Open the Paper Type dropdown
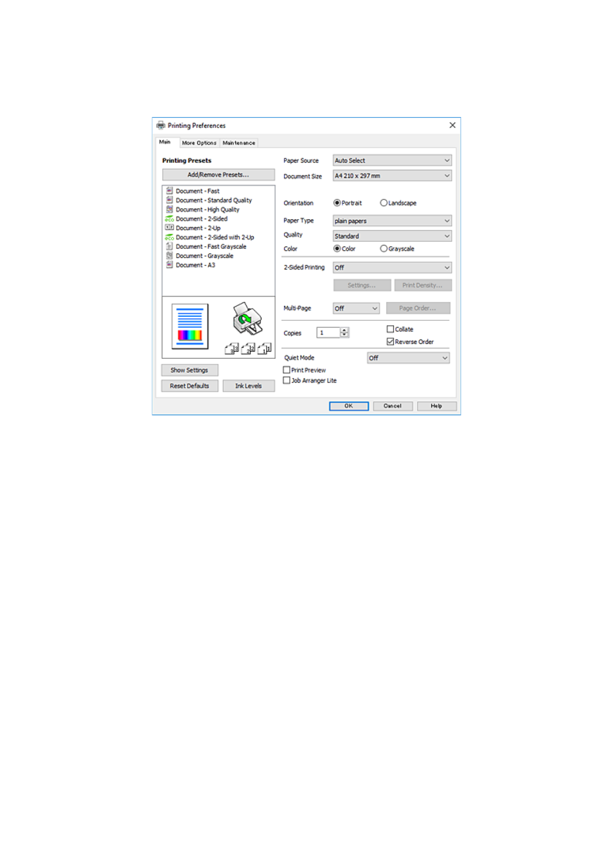 click(x=392, y=221)
